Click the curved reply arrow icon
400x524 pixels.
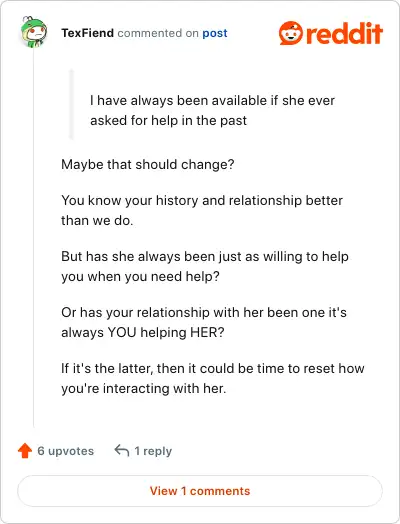pyautogui.click(x=122, y=450)
